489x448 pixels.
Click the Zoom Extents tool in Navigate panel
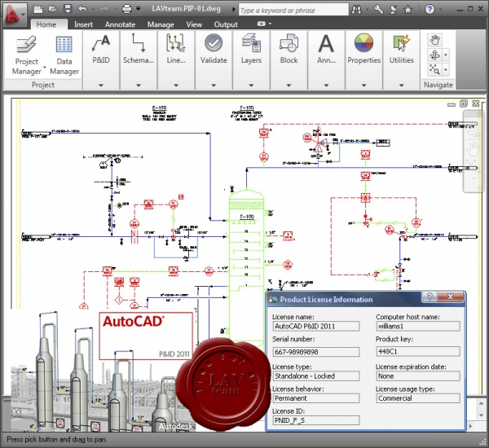tap(434, 69)
